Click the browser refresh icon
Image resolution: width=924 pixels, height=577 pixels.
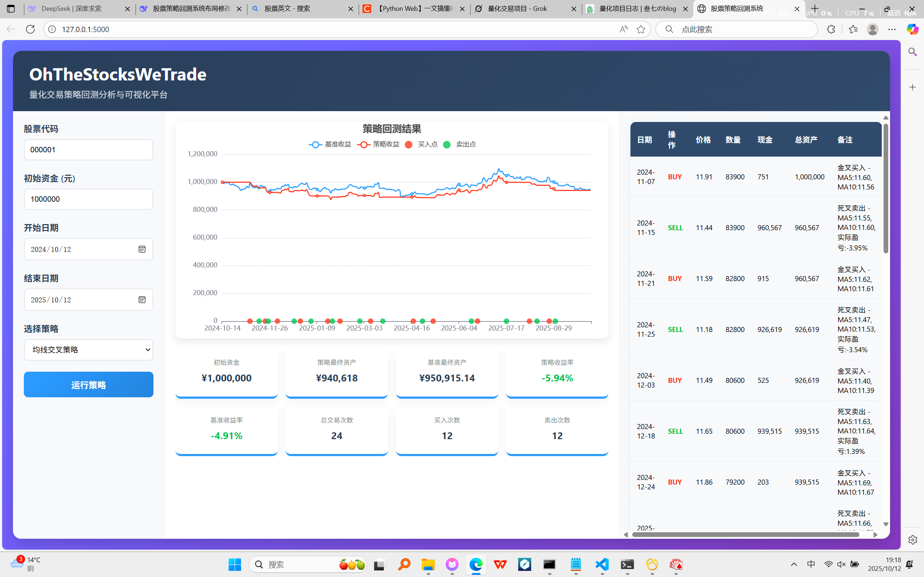[x=30, y=29]
